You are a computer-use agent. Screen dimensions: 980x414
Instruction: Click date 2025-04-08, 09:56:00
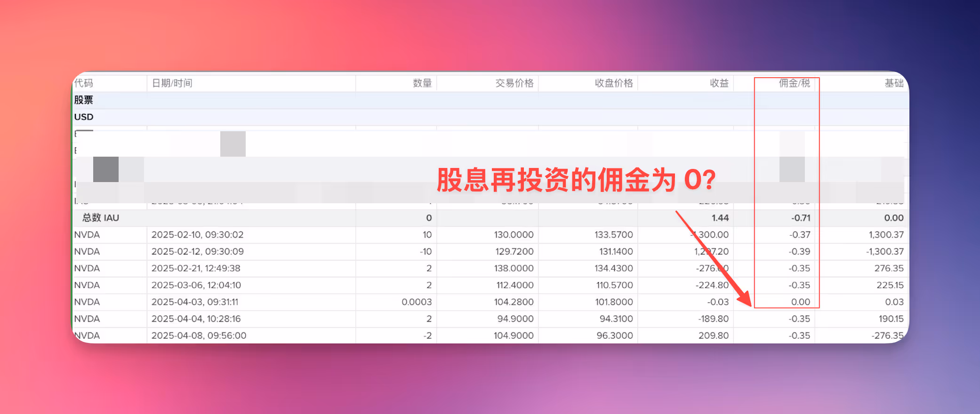(x=199, y=336)
